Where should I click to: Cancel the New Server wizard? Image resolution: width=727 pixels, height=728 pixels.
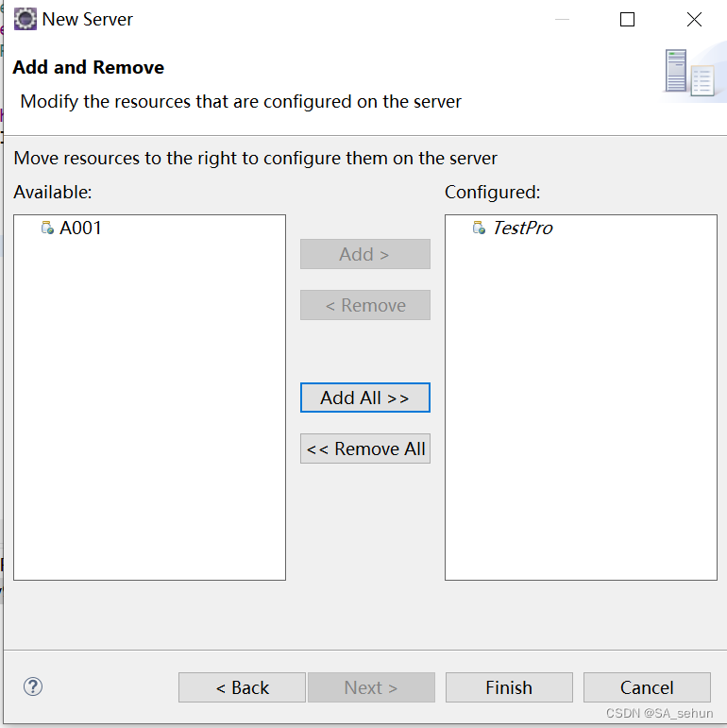[647, 687]
